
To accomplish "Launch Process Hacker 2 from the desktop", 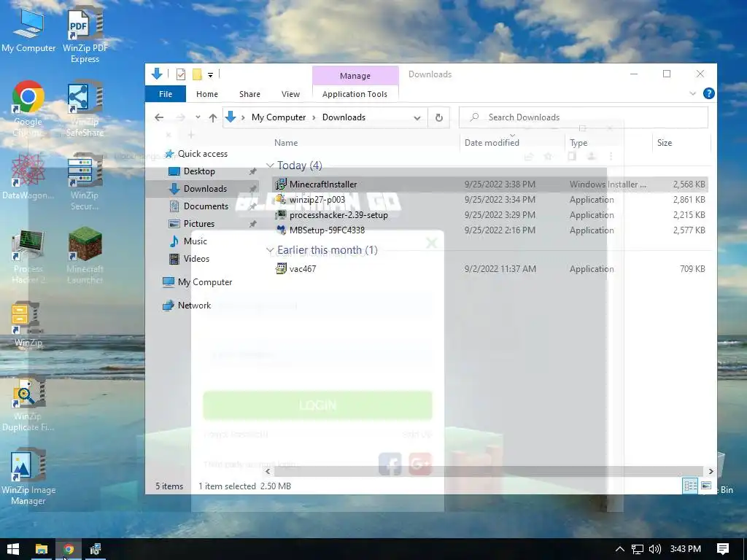I will pyautogui.click(x=28, y=256).
